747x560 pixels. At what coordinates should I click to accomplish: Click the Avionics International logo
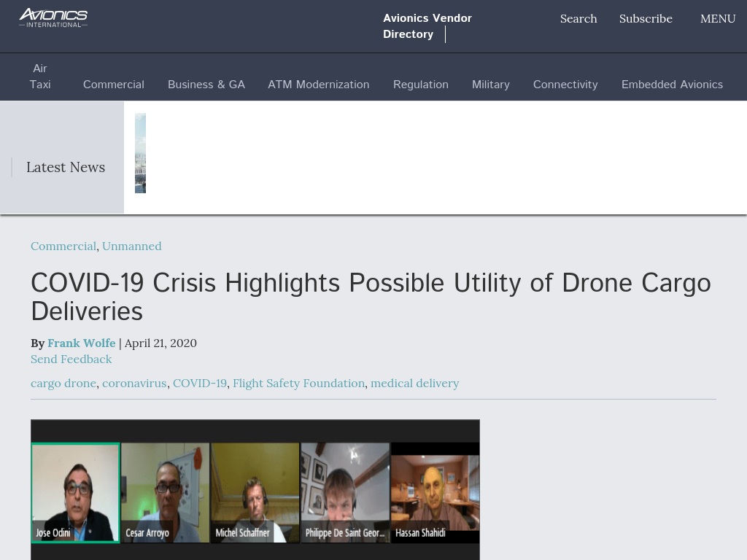pos(53,18)
